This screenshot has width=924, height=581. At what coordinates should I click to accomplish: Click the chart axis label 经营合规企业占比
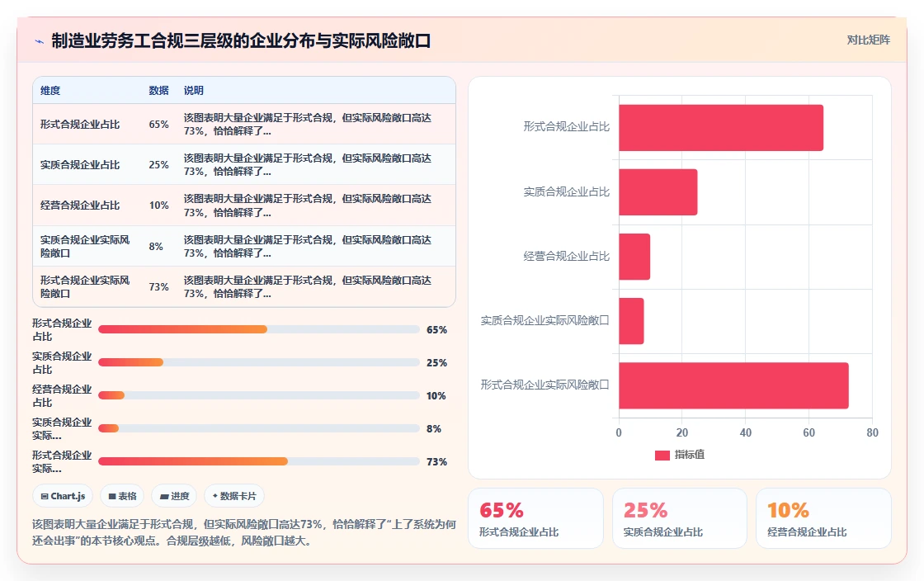(x=566, y=257)
